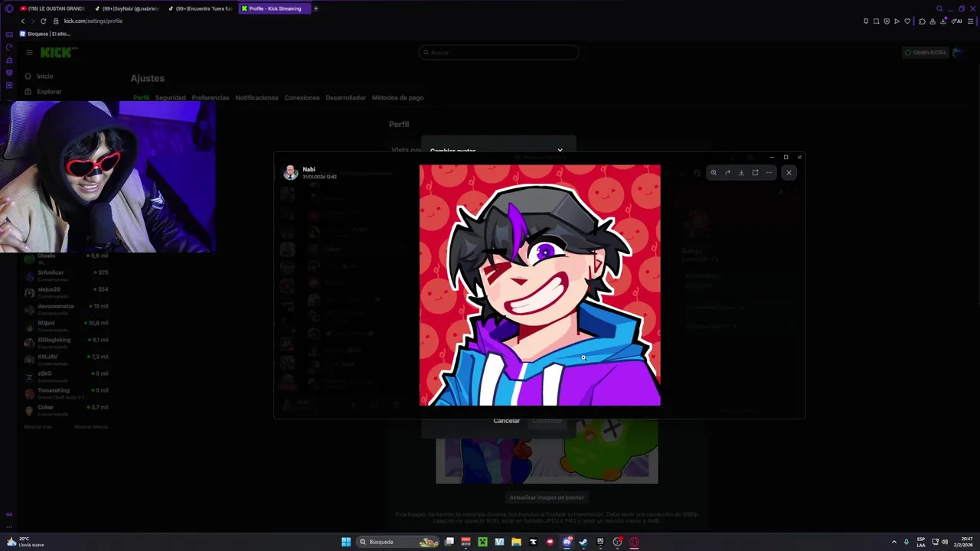Click the browser heart bookmark icon
Image resolution: width=980 pixels, height=551 pixels.
pyautogui.click(x=907, y=21)
